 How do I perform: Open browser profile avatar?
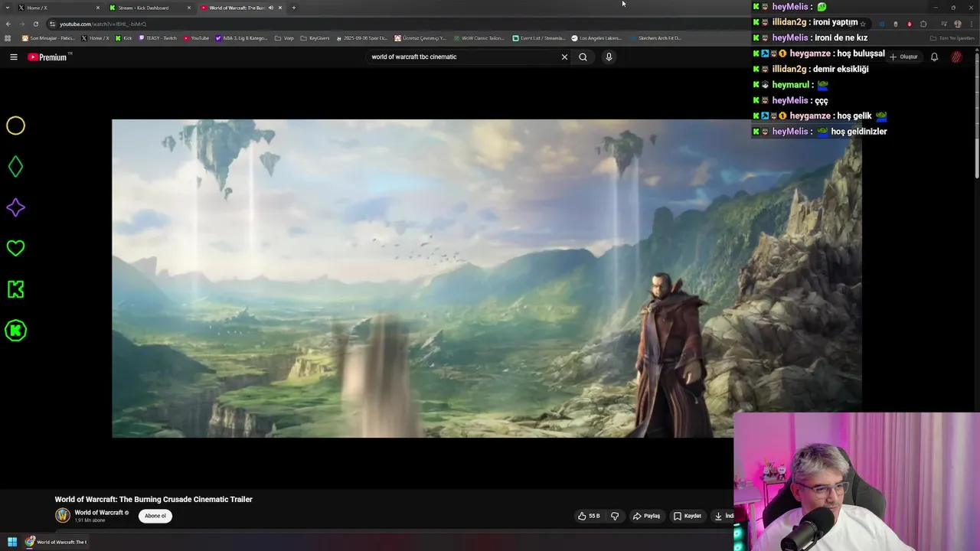pos(957,24)
